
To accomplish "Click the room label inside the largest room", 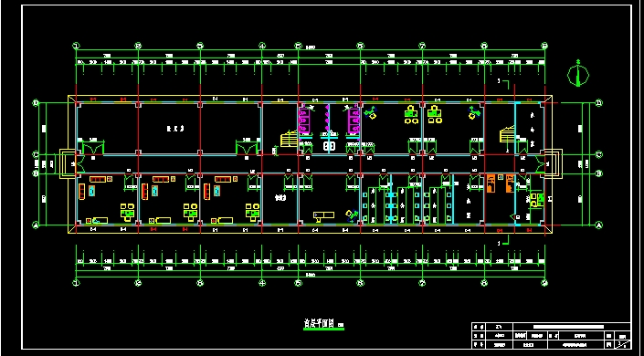I will [x=175, y=129].
